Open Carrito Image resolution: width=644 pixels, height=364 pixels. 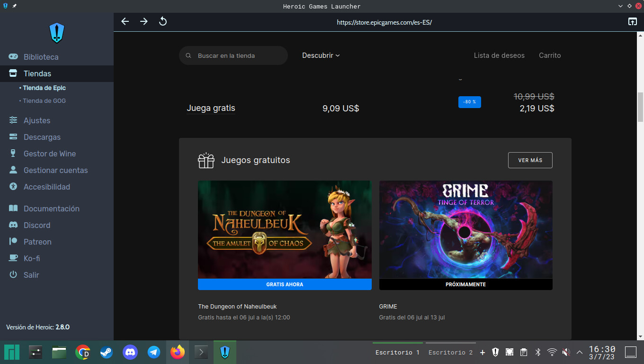pyautogui.click(x=550, y=55)
